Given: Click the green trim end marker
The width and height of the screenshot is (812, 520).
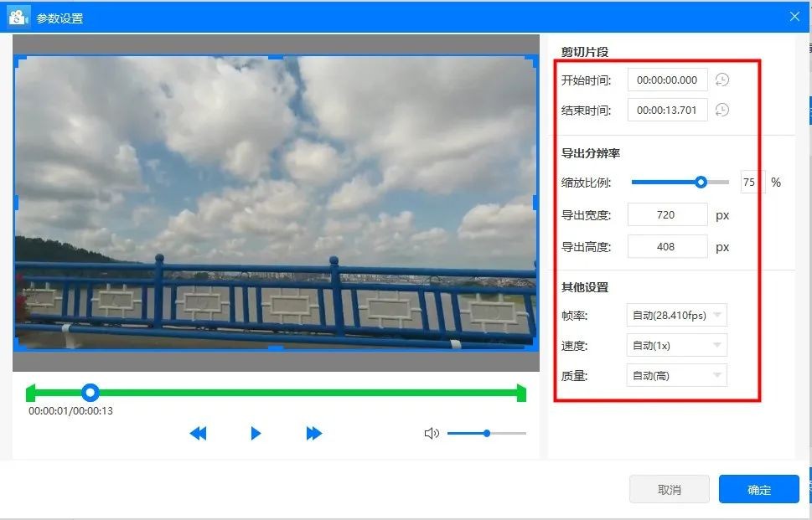Looking at the screenshot, I should pyautogui.click(x=521, y=394).
